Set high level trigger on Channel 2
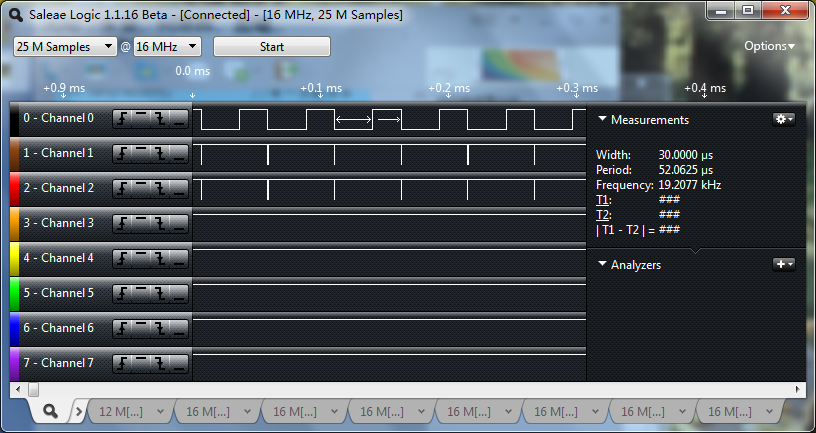 tap(141, 189)
